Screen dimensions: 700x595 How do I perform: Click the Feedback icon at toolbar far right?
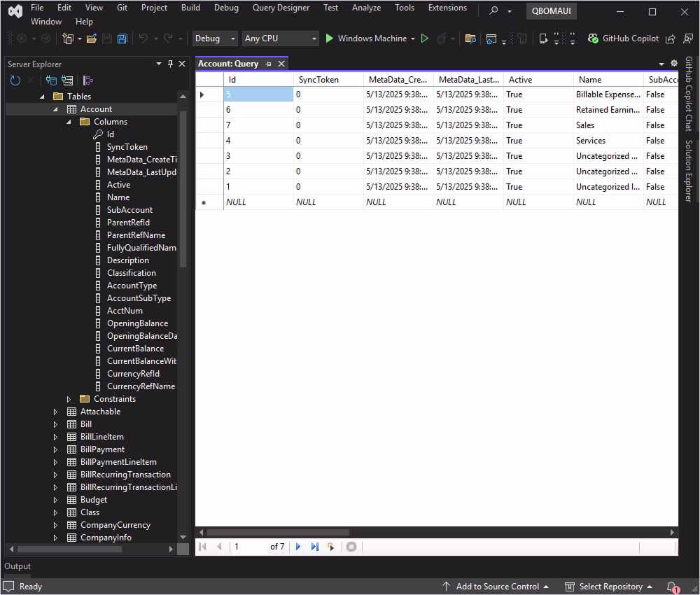point(688,38)
